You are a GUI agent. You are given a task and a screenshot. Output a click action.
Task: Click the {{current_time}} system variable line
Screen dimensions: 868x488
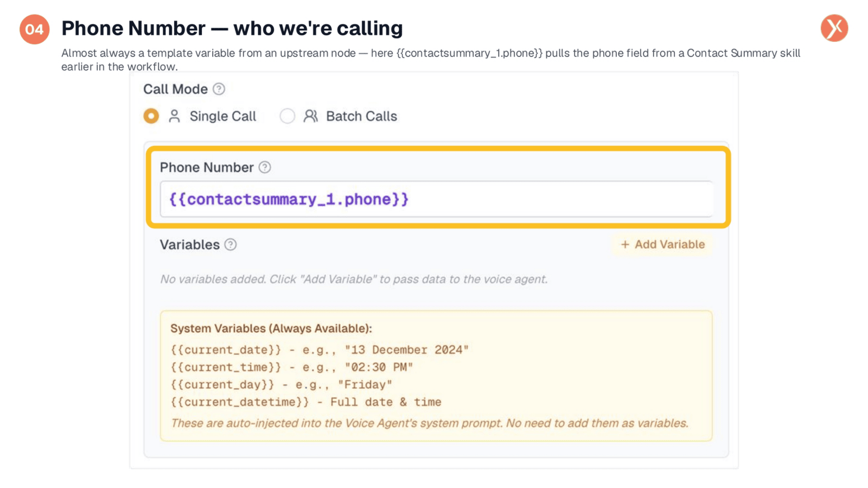coord(292,367)
